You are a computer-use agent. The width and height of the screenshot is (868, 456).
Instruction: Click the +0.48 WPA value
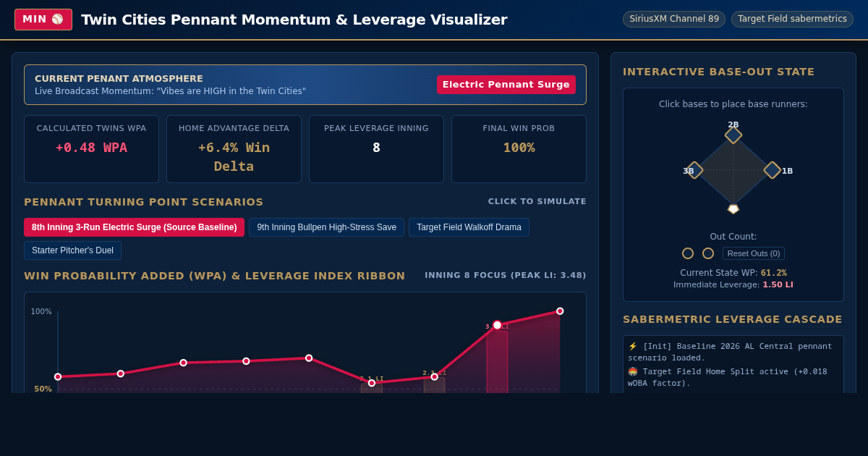point(91,148)
